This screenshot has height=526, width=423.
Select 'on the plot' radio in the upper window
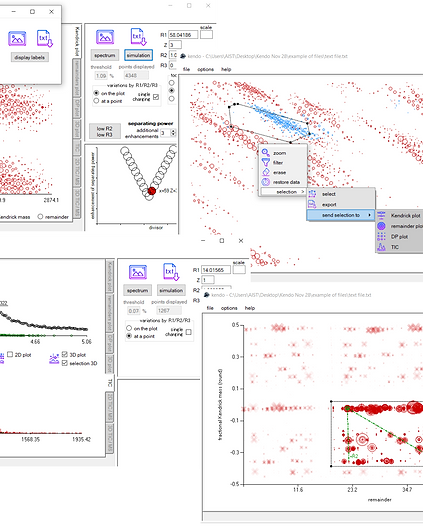(96, 93)
